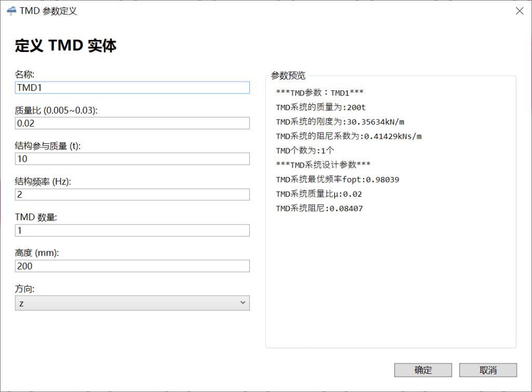Select the TMD系统的阻尼系数为 preview text
Screen dimensions: 532x392
(349, 136)
